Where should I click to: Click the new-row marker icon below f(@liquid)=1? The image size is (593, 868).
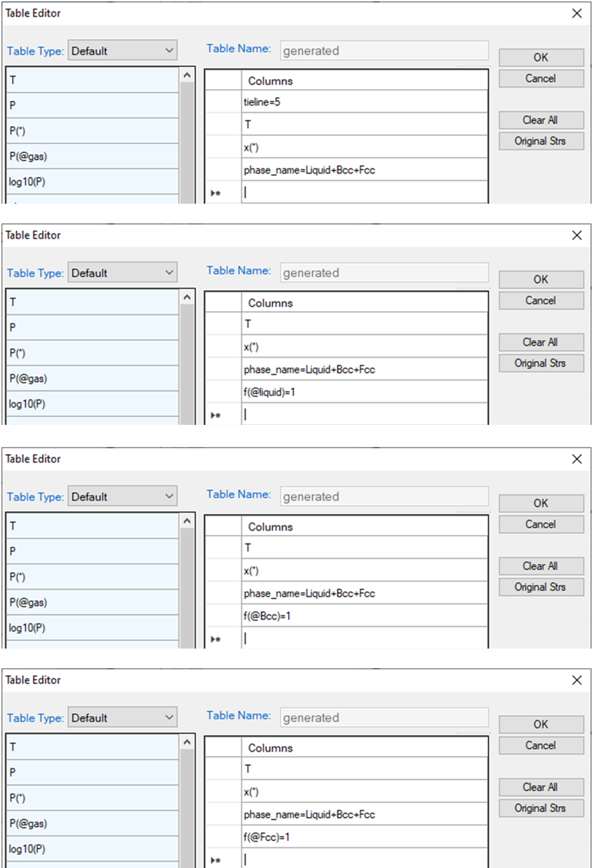216,415
